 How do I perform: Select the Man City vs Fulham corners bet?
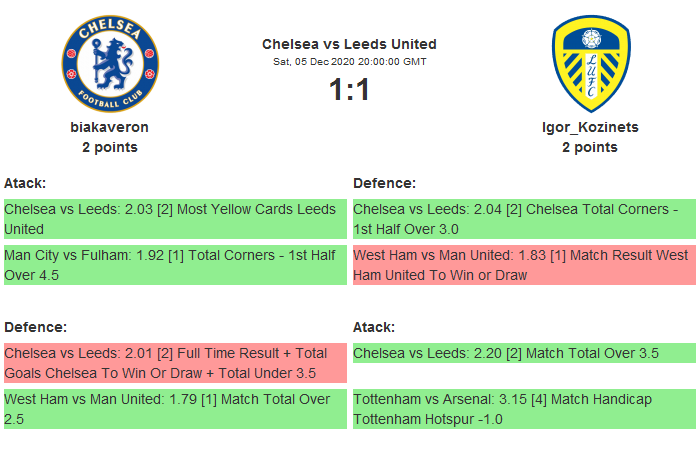click(175, 265)
